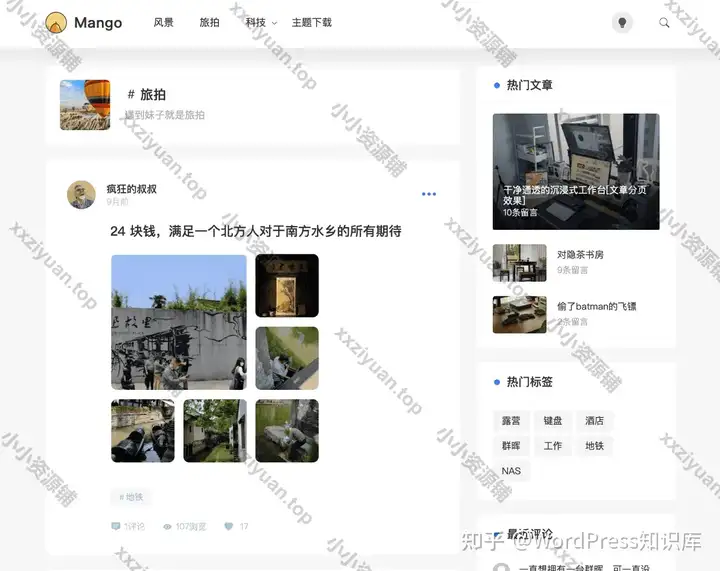Click the # 地铁 post tag
Viewport: 720px width, 571px height.
click(x=131, y=497)
